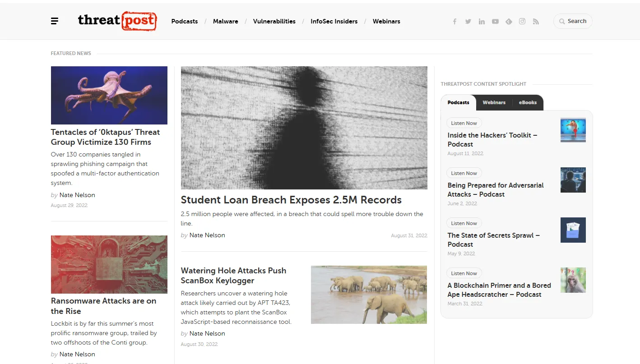Open 'Student Loan Breach Exposes 2.5M Records'
Image resolution: width=640 pixels, height=364 pixels.
291,200
